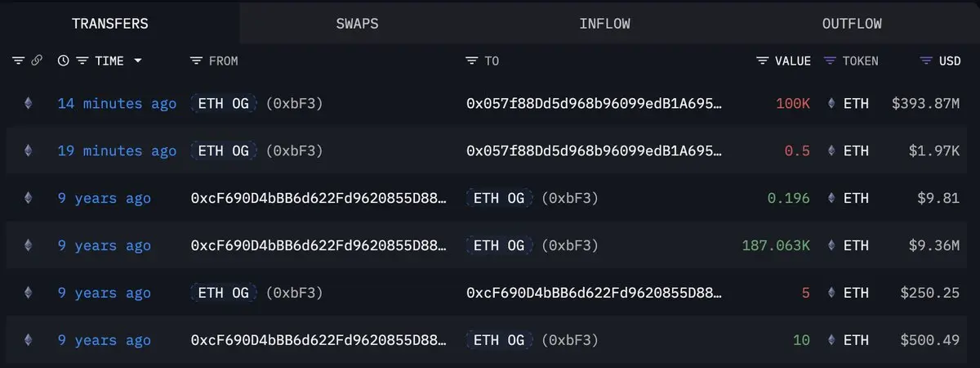980x368 pixels.
Task: Open the TOKEN column filter icon
Action: (831, 61)
